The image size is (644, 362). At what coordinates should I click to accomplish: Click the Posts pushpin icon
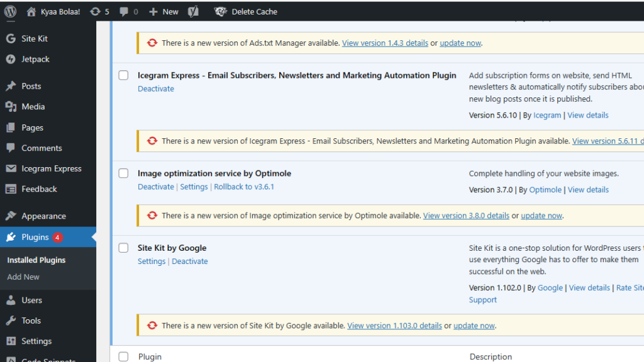pos(11,85)
